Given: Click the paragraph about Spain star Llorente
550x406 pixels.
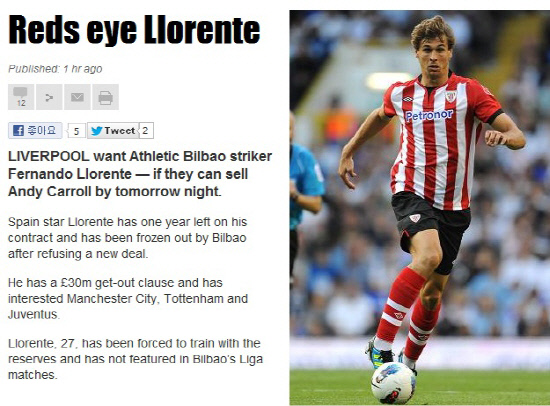Looking at the screenshot, I should 128,238.
